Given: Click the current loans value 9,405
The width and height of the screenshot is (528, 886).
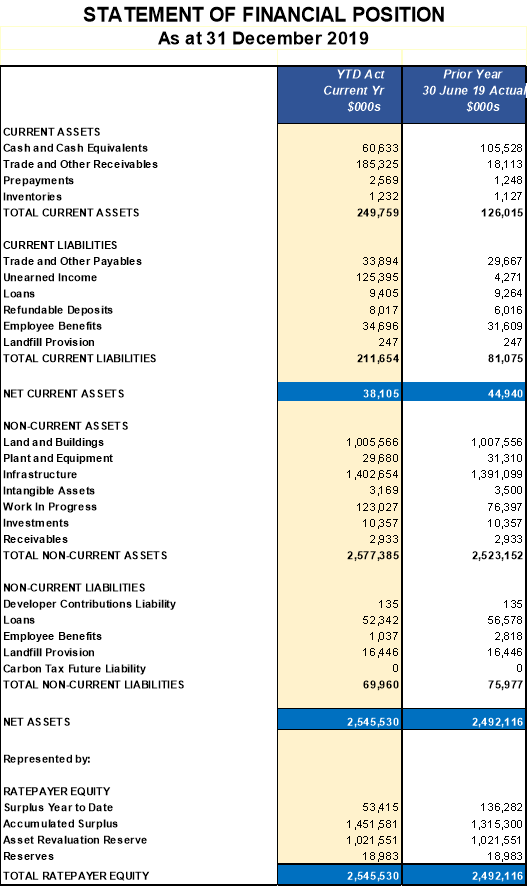Looking at the screenshot, I should (x=384, y=294).
